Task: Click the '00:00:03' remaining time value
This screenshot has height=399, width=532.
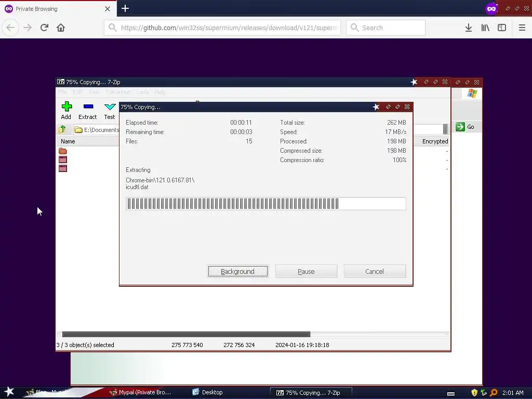Action: click(x=241, y=131)
